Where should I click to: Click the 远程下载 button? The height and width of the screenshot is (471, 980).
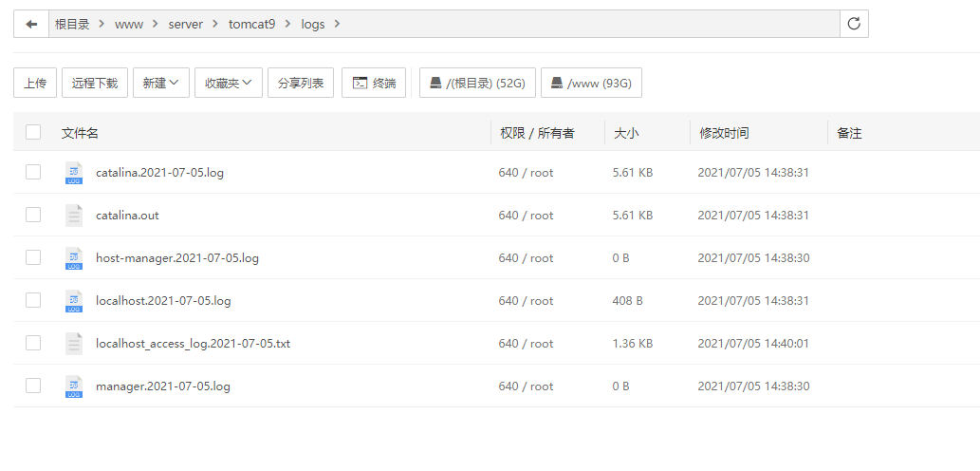pos(94,83)
